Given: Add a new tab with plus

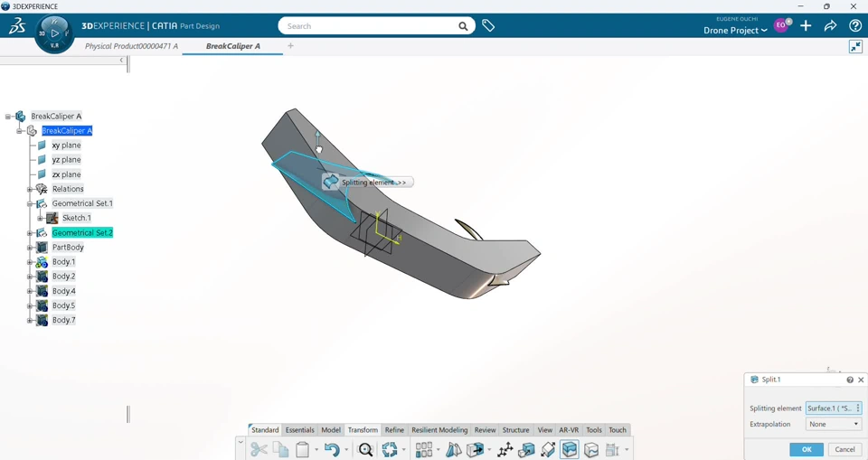Looking at the screenshot, I should click(x=290, y=46).
